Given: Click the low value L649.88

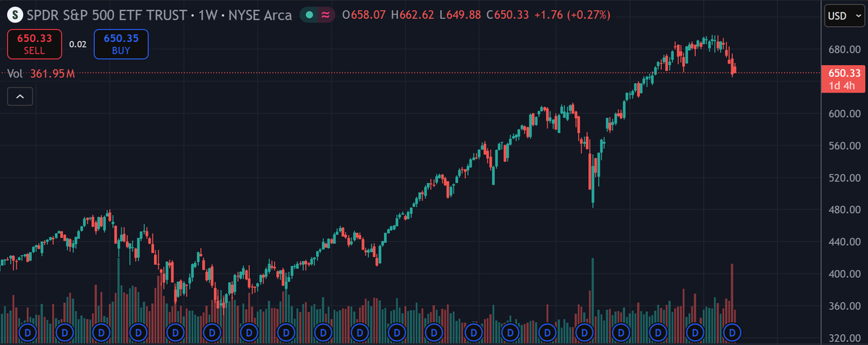Looking at the screenshot, I should click(460, 14).
